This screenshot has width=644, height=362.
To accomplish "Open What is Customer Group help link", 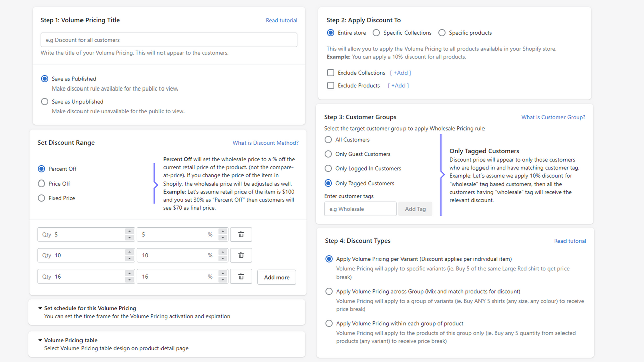I will pos(553,117).
